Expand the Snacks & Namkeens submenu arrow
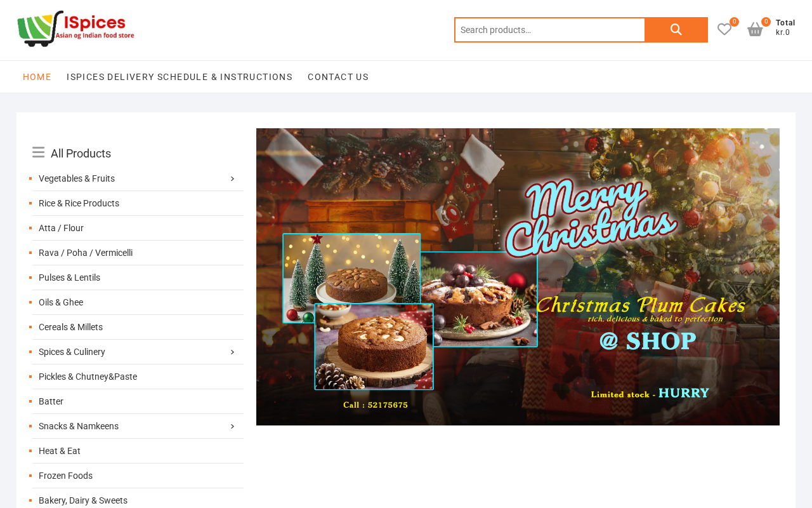 (232, 426)
